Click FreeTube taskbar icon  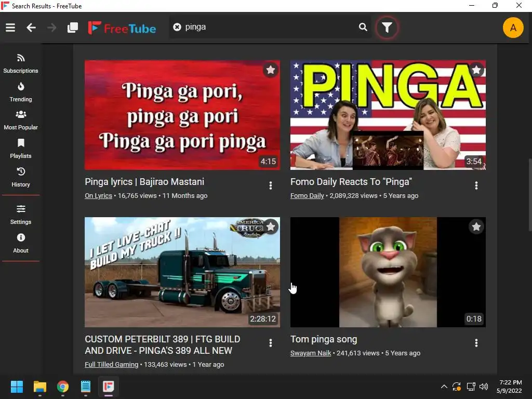tap(109, 387)
